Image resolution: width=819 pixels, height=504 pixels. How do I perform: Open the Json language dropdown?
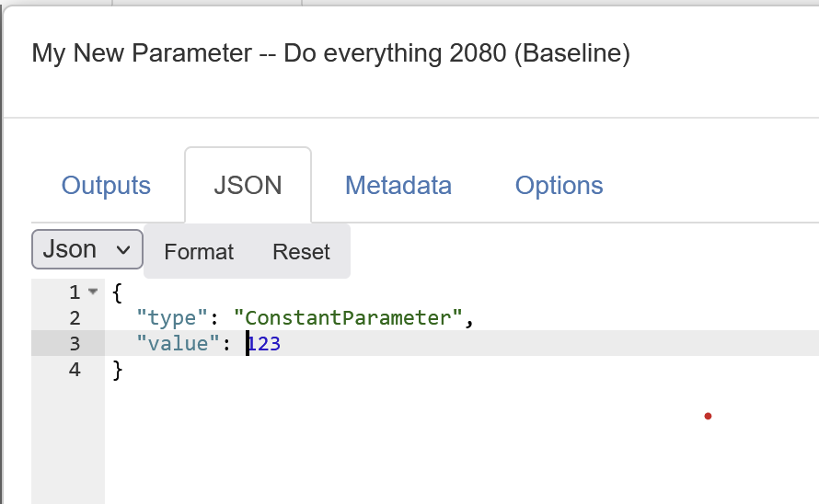coord(87,249)
